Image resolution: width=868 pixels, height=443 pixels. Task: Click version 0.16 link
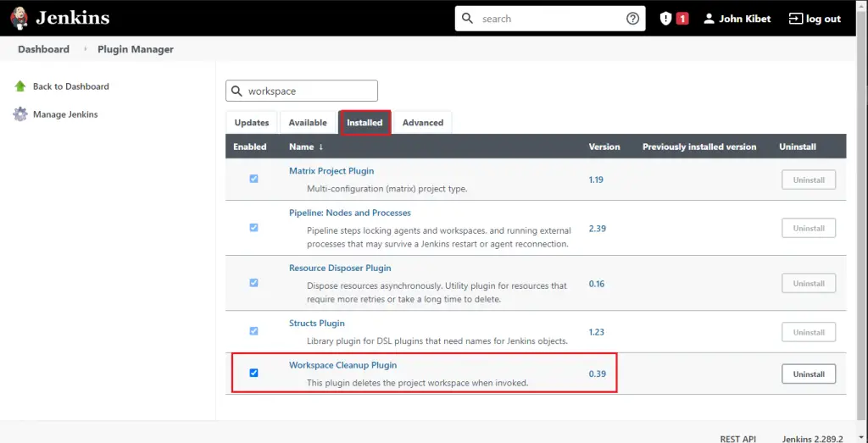(597, 284)
